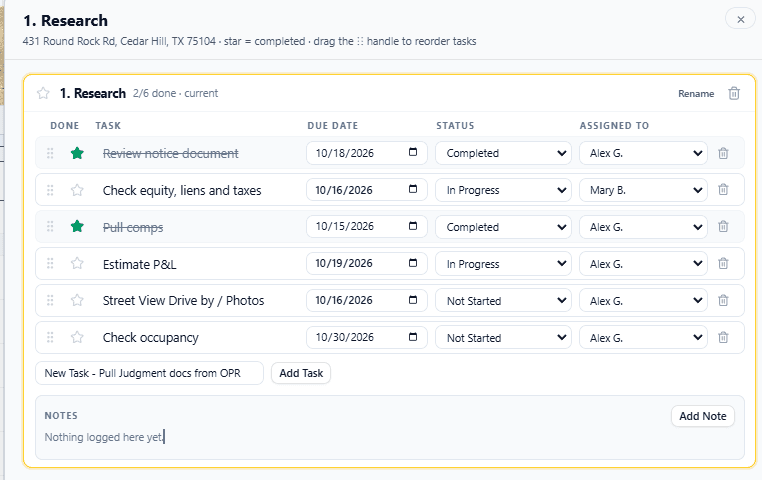Click drag handle for Estimate P&L

pyautogui.click(x=50, y=263)
